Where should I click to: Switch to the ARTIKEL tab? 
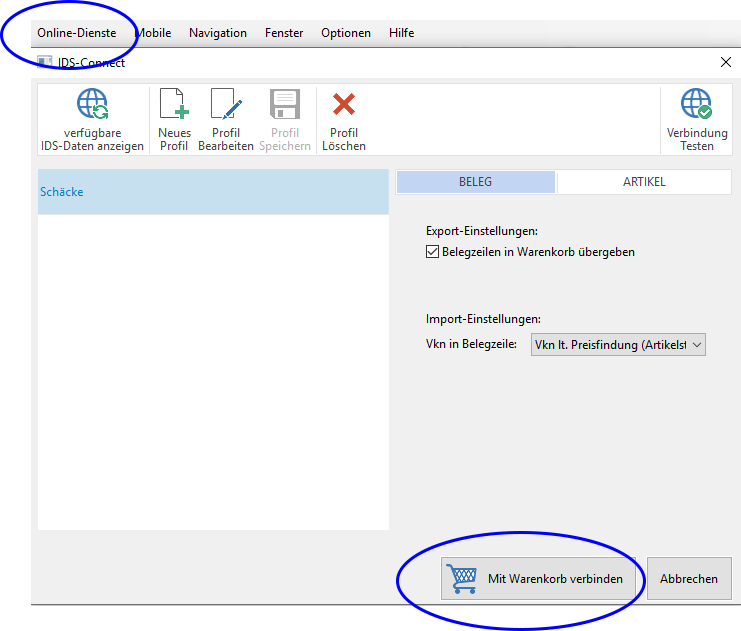point(643,182)
